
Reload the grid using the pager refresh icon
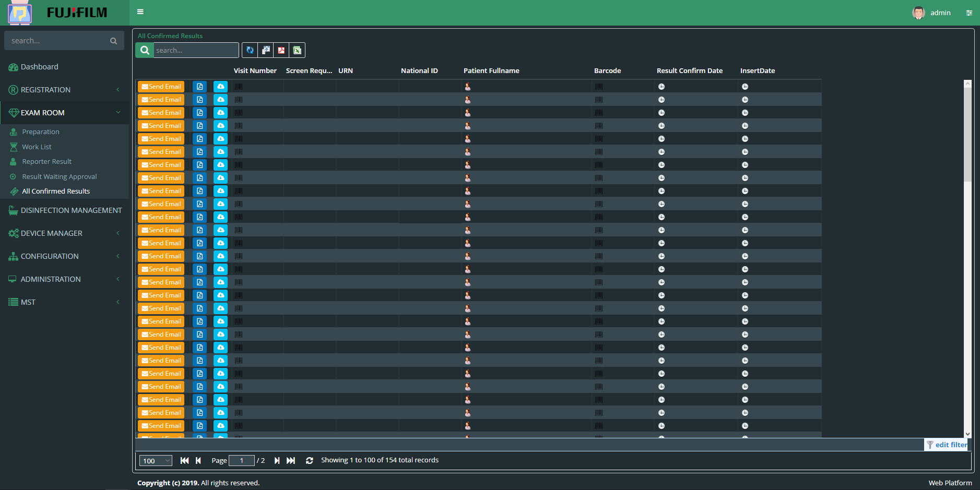310,460
